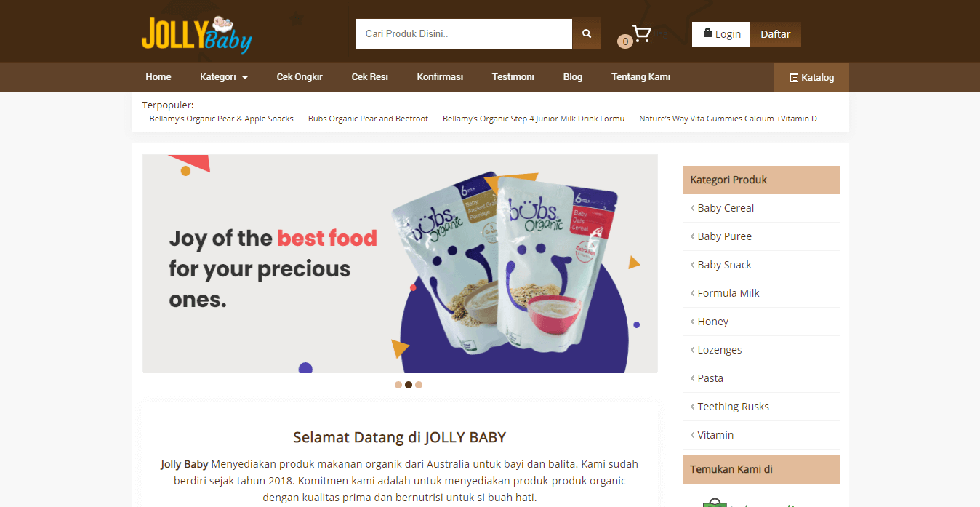
Task: Select the third carousel slide dot
Action: pyautogui.click(x=419, y=385)
